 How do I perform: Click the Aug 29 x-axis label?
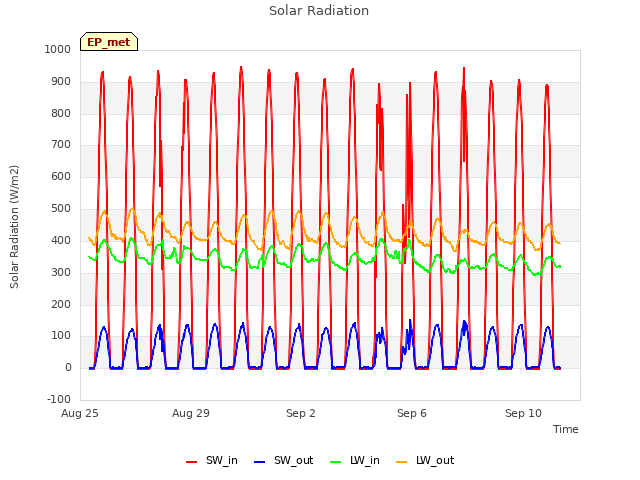pyautogui.click(x=191, y=413)
